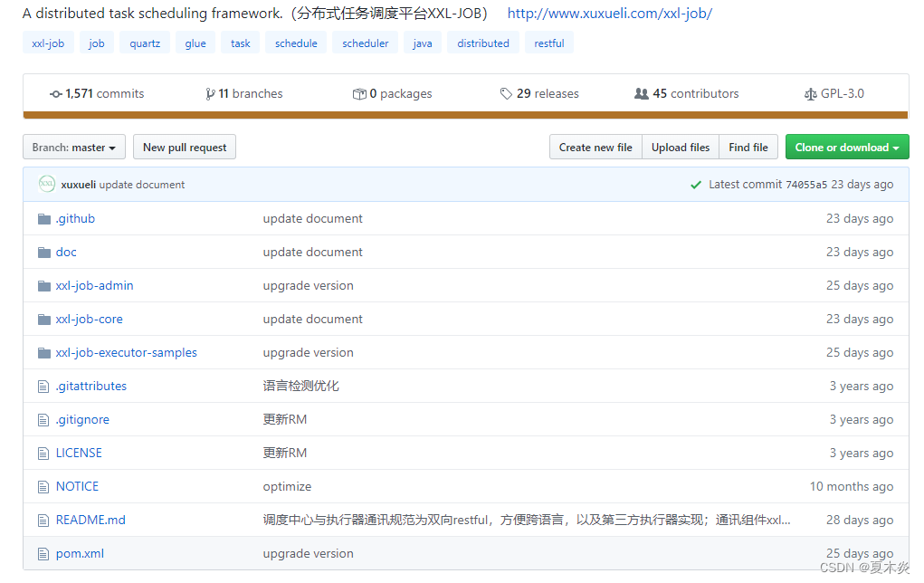Select the quartz topic tag
924x583 pixels.
pos(144,43)
